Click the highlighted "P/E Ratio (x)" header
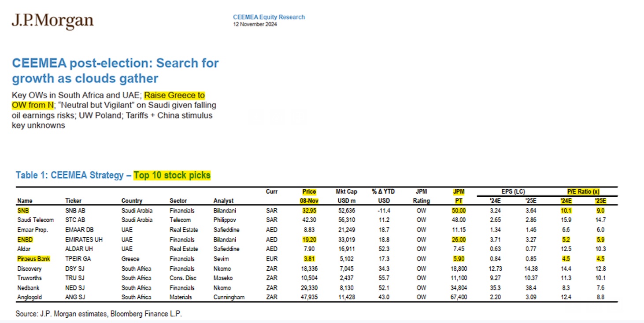 click(582, 191)
